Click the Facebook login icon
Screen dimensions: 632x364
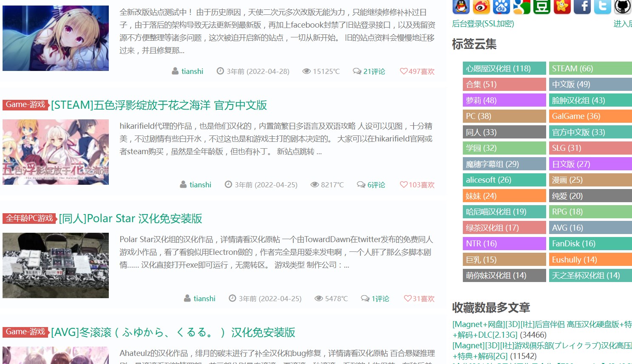click(582, 6)
